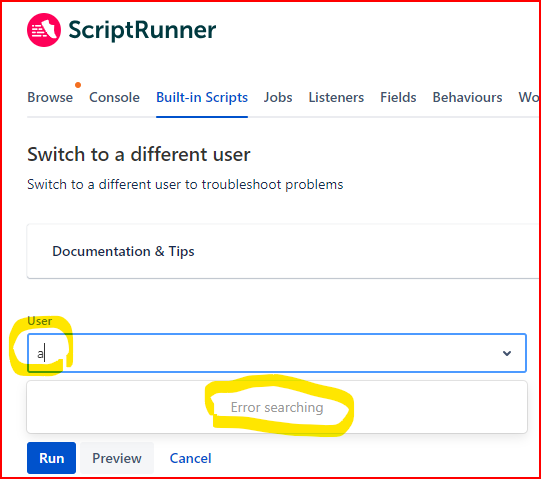This screenshot has height=479, width=541.
Task: Open the Fields tab
Action: [x=398, y=98]
